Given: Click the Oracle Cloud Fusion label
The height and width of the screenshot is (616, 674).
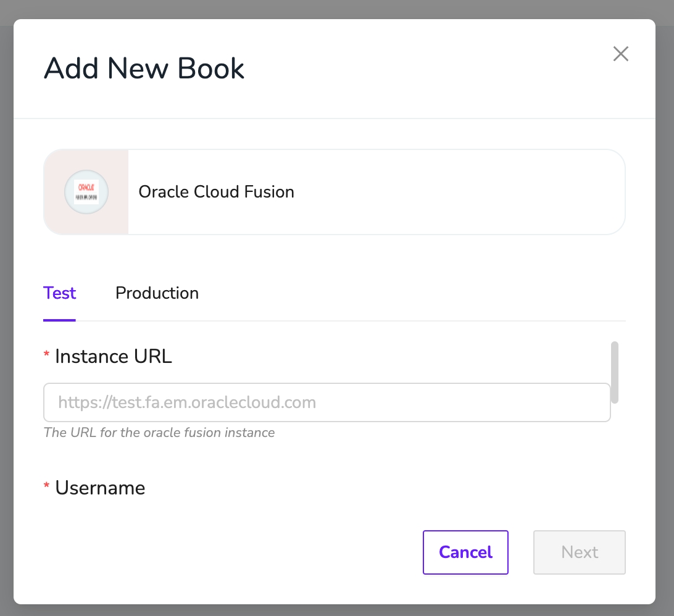Looking at the screenshot, I should (216, 192).
